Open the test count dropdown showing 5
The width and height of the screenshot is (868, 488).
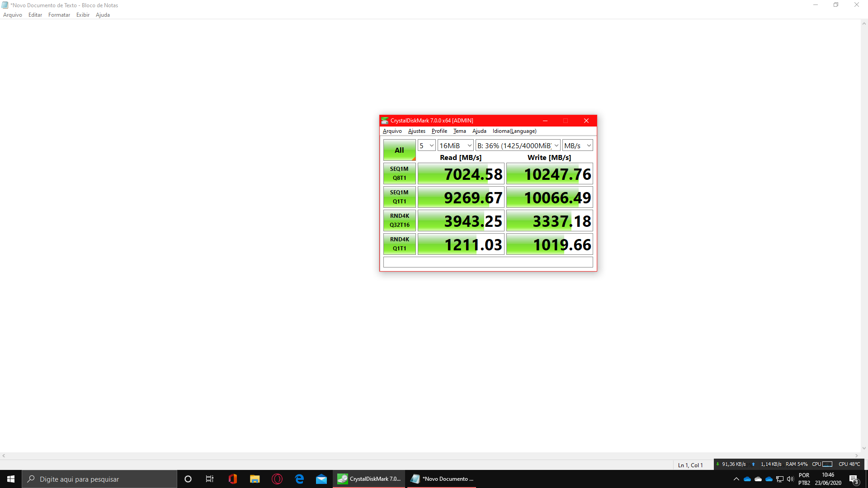[x=426, y=145]
